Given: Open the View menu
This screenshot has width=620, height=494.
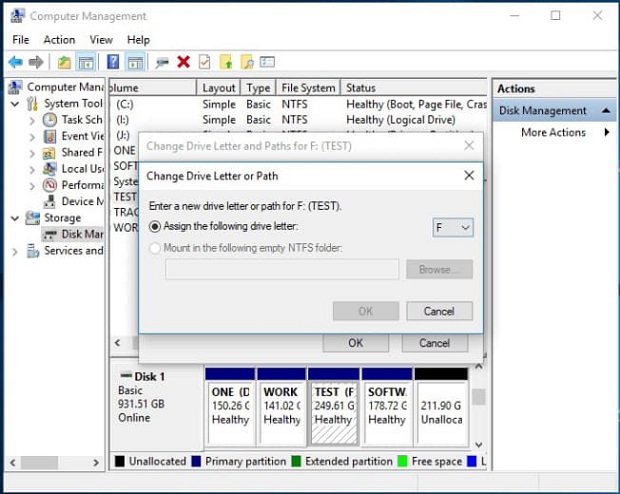Looking at the screenshot, I should [x=101, y=40].
